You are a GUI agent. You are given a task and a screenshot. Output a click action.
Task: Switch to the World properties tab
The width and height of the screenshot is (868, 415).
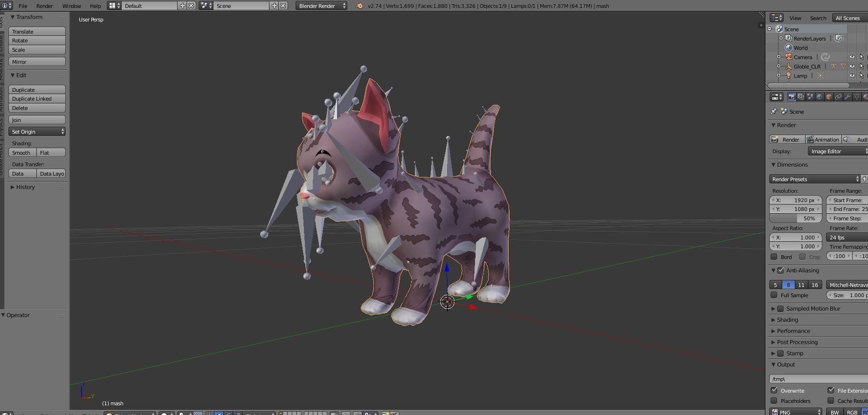click(x=820, y=97)
